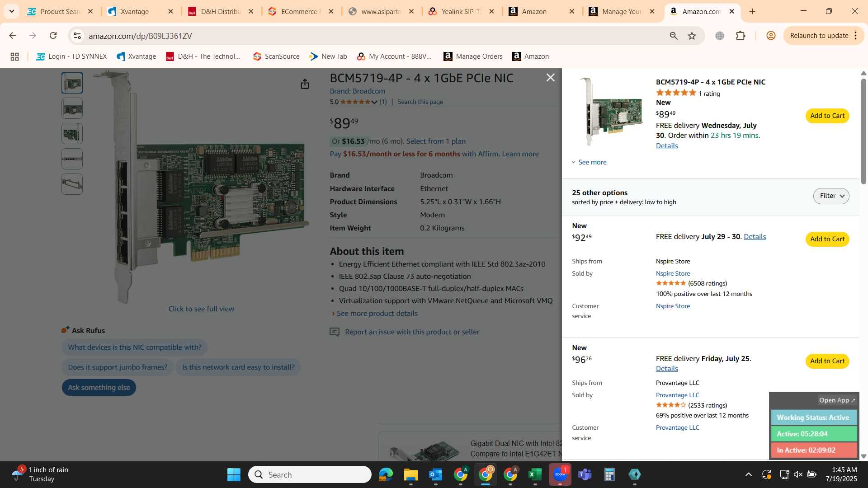
Task: Select the third product thumbnail
Action: click(x=72, y=134)
